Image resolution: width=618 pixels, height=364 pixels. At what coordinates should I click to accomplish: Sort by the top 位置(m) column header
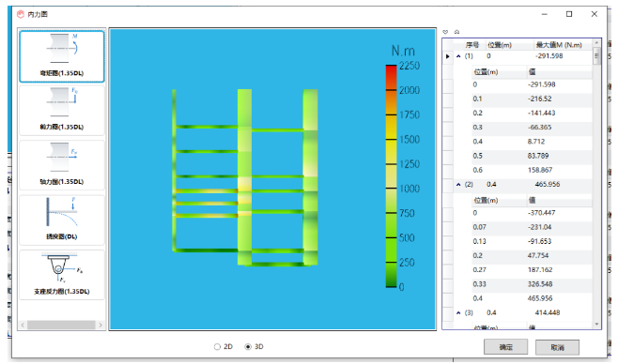(500, 45)
